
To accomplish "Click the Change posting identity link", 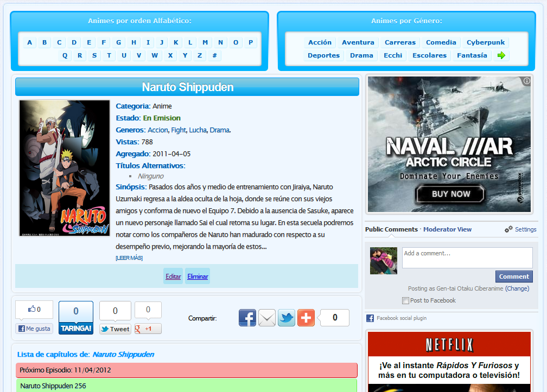I will [517, 288].
